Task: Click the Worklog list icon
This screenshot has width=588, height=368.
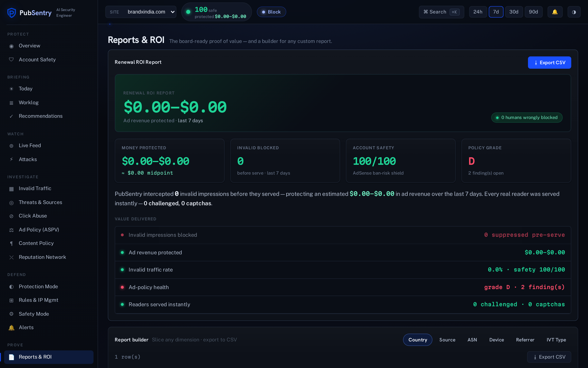Action: (x=11, y=103)
